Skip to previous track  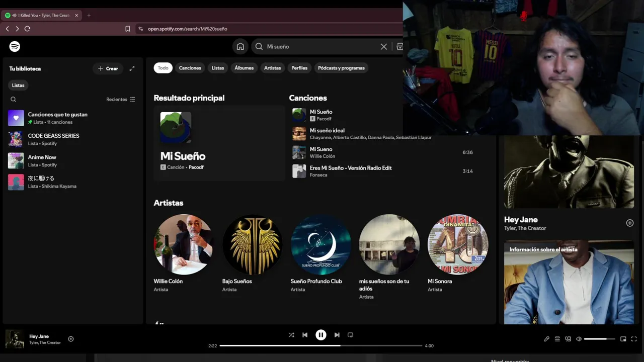(305, 335)
